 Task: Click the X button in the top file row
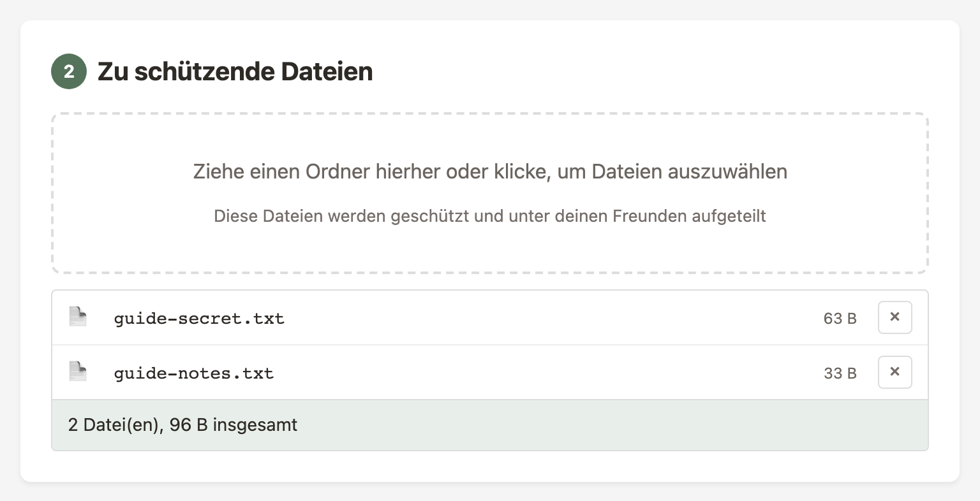tap(895, 317)
